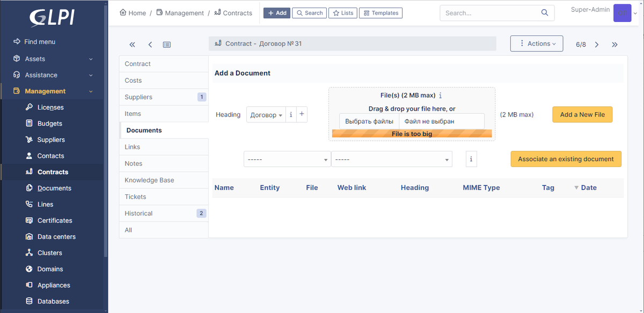The image size is (644, 313).
Task: Show the contracts list view icon
Action: pos(167,45)
